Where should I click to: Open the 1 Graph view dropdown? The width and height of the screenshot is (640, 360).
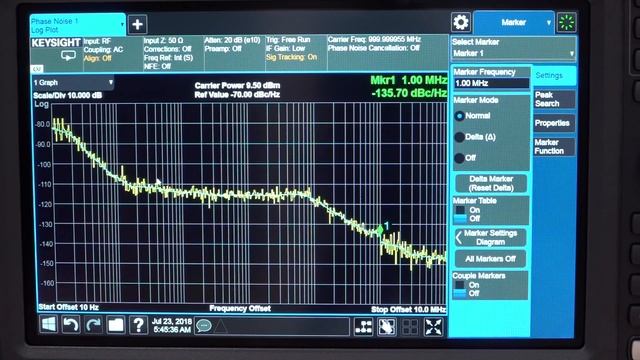73,83
